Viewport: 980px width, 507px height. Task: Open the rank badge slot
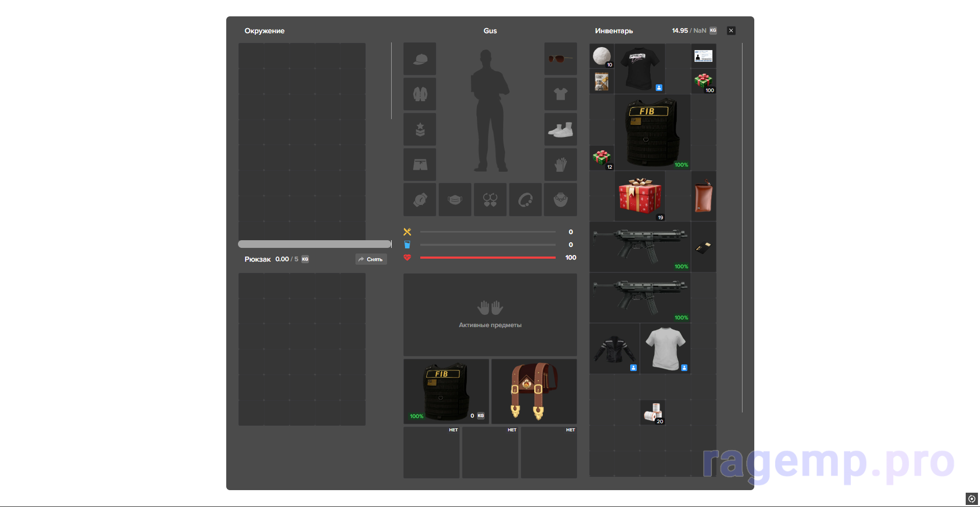[420, 129]
